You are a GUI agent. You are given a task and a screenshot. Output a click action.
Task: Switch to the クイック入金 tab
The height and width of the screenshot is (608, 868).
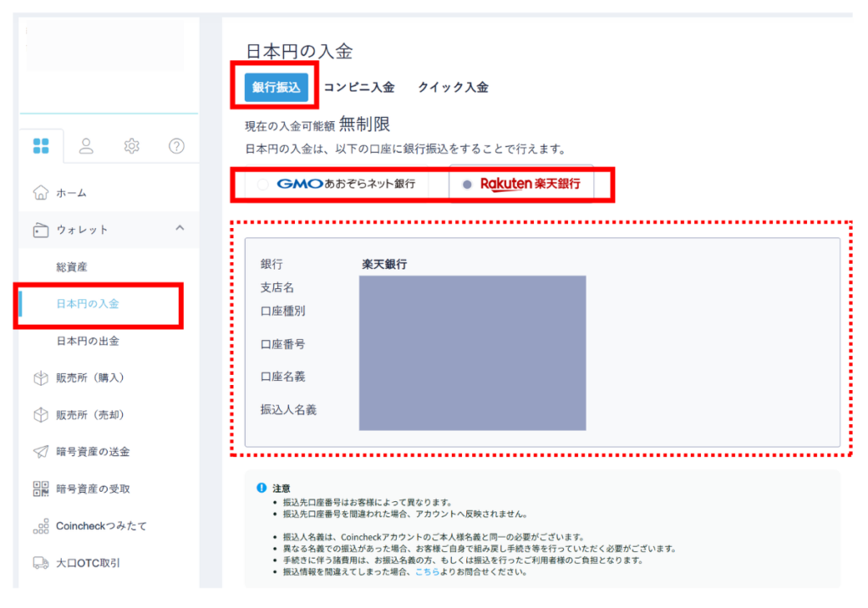pyautogui.click(x=453, y=87)
